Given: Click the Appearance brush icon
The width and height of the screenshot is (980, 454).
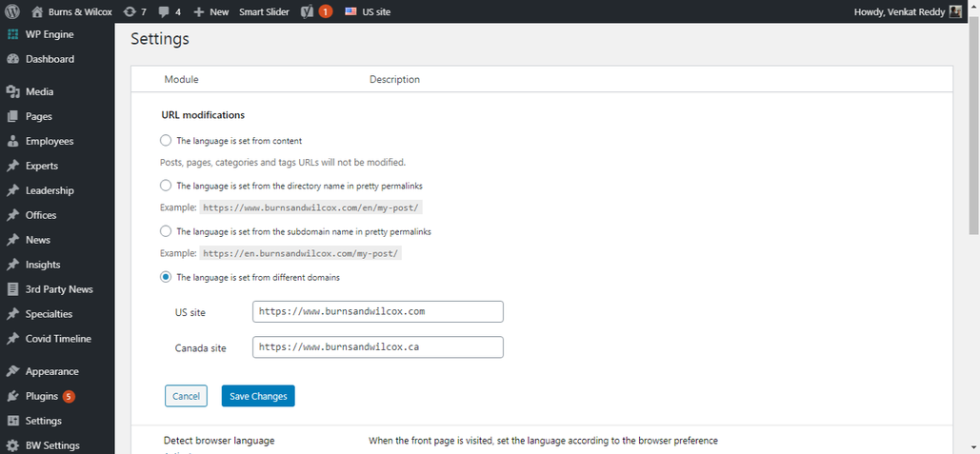Looking at the screenshot, I should [x=12, y=371].
